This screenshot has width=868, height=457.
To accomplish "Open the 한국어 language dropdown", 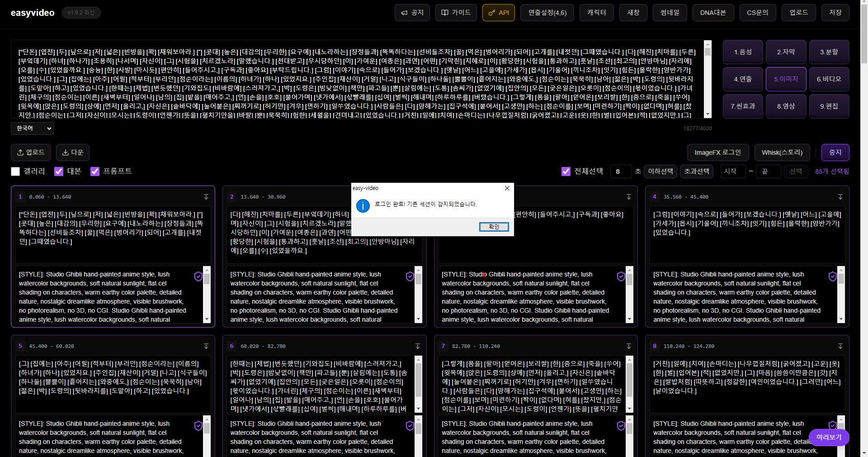I will (x=32, y=129).
